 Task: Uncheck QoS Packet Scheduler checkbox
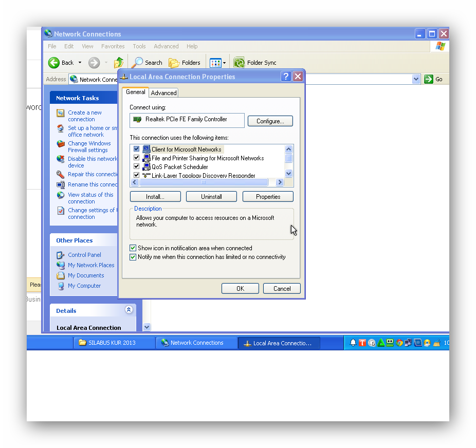(136, 166)
